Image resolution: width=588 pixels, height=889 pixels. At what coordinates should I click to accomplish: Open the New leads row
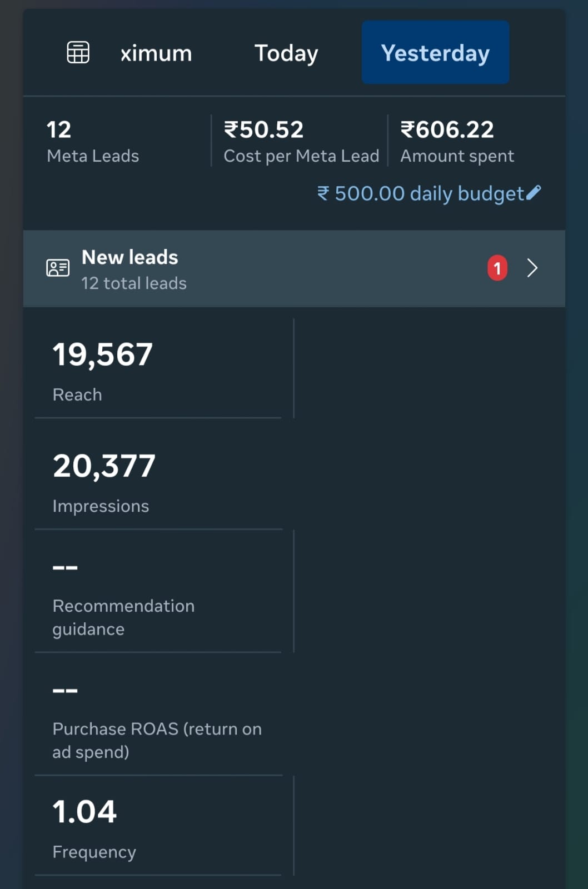pyautogui.click(x=278, y=269)
